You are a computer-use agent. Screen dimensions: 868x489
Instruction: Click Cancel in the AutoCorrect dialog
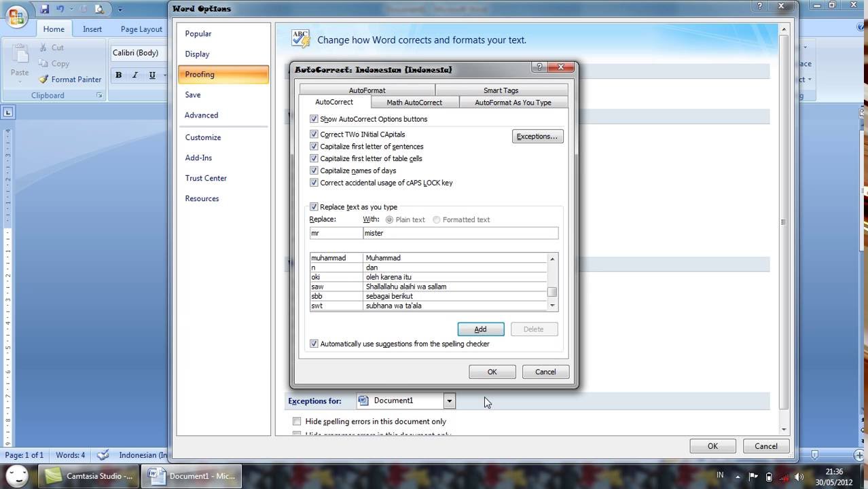[x=545, y=372]
